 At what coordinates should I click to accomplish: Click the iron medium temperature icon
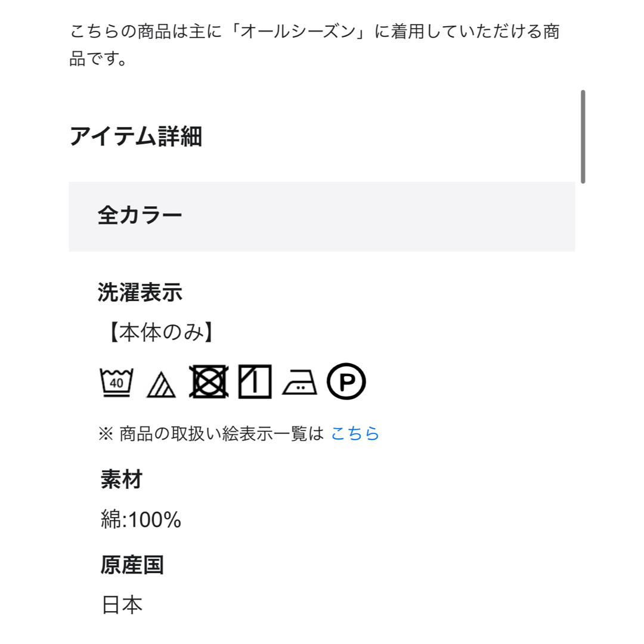point(299,382)
